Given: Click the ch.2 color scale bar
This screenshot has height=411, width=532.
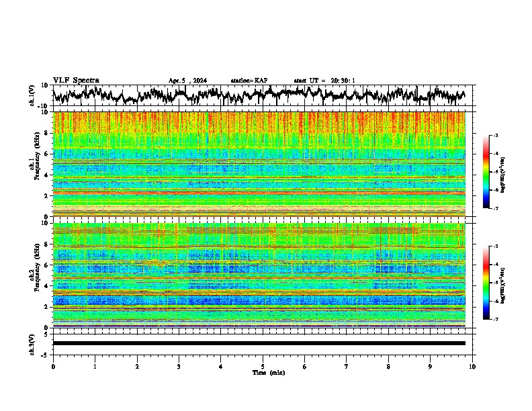Looking at the screenshot, I should [486, 283].
